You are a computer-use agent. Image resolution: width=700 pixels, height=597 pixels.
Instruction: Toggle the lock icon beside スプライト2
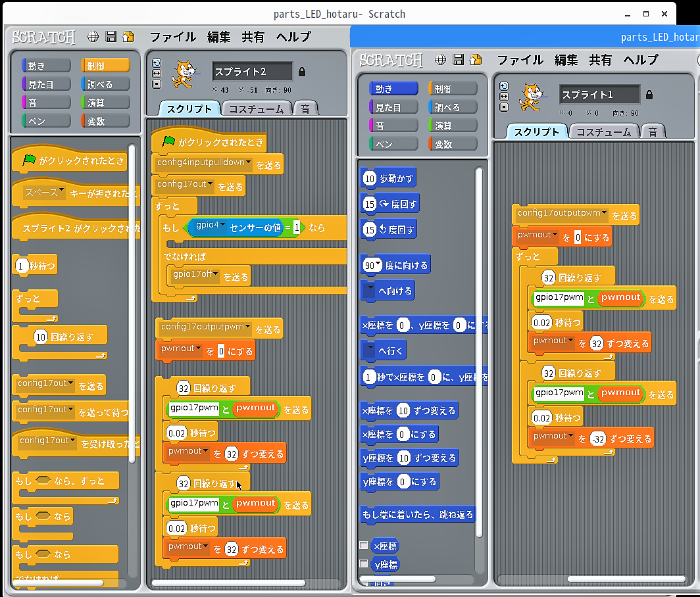click(302, 72)
